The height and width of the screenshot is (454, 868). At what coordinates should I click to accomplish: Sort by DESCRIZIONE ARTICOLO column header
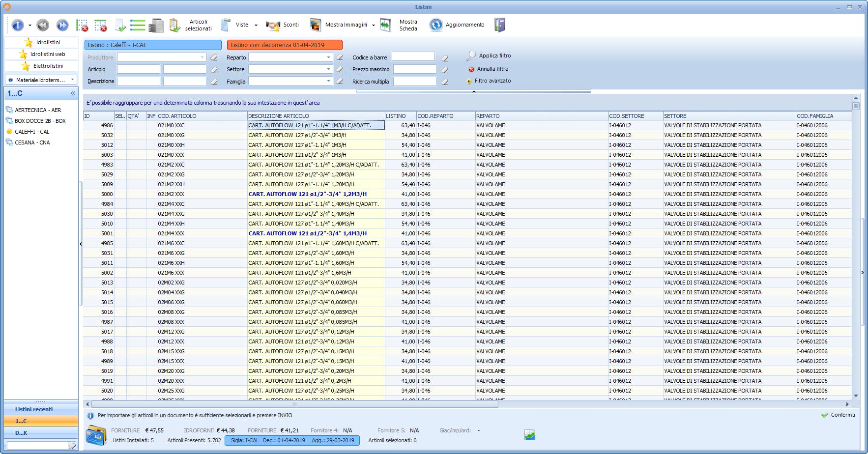[x=316, y=116]
